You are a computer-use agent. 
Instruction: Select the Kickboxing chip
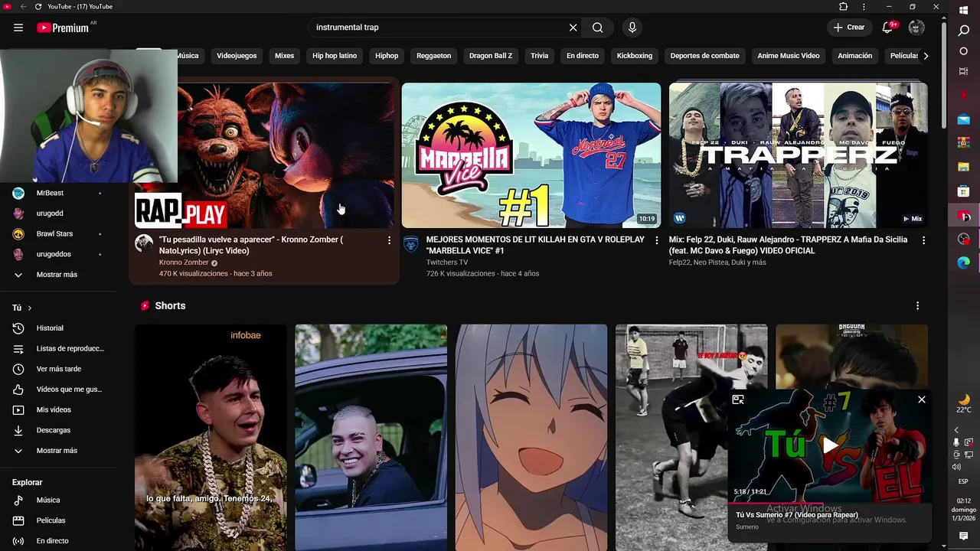[x=635, y=56]
